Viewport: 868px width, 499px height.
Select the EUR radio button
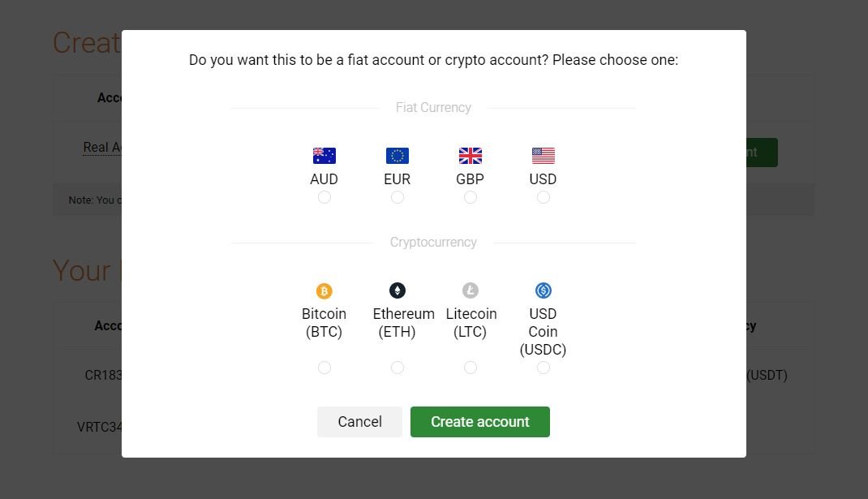click(x=397, y=197)
